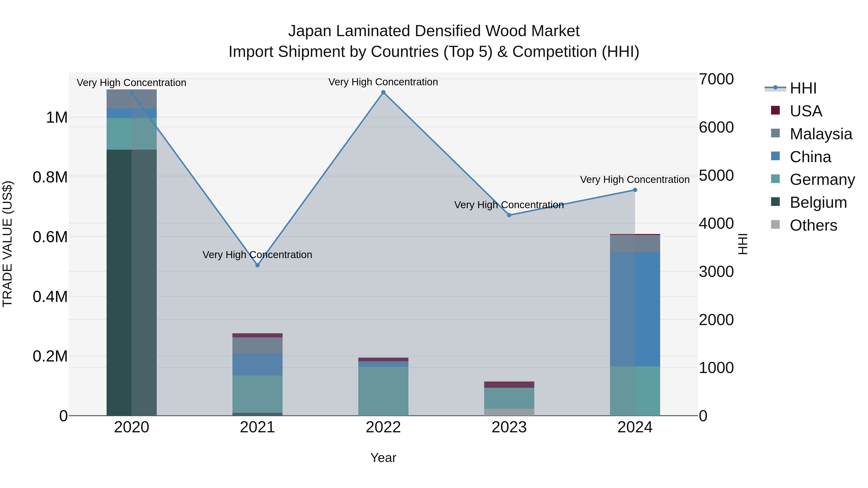Click the Germany bar segment in 2021
The image size is (868, 488).
pos(258,394)
